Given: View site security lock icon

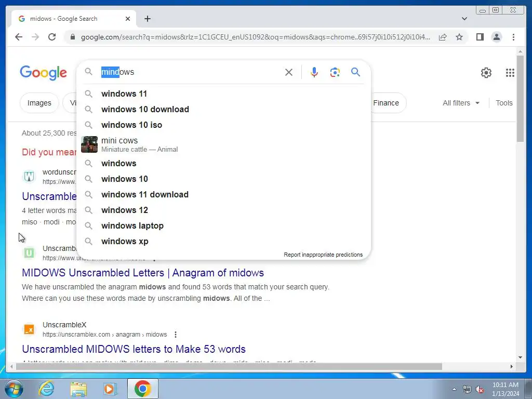Looking at the screenshot, I should point(73,37).
